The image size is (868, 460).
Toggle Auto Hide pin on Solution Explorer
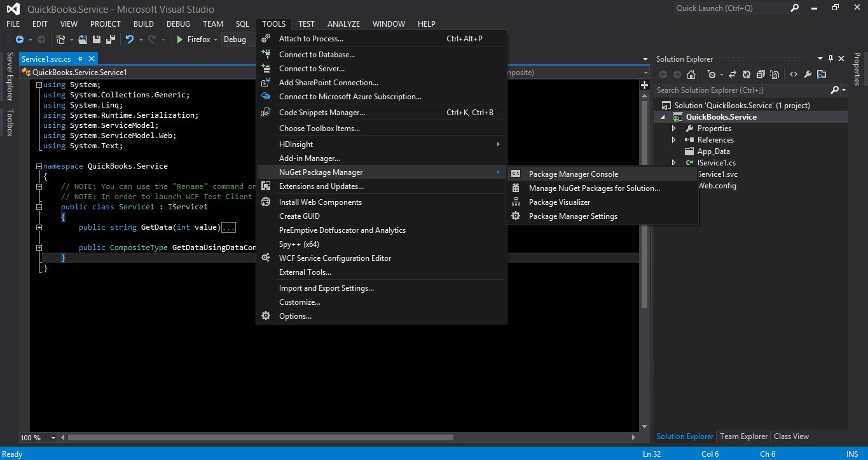tap(830, 59)
